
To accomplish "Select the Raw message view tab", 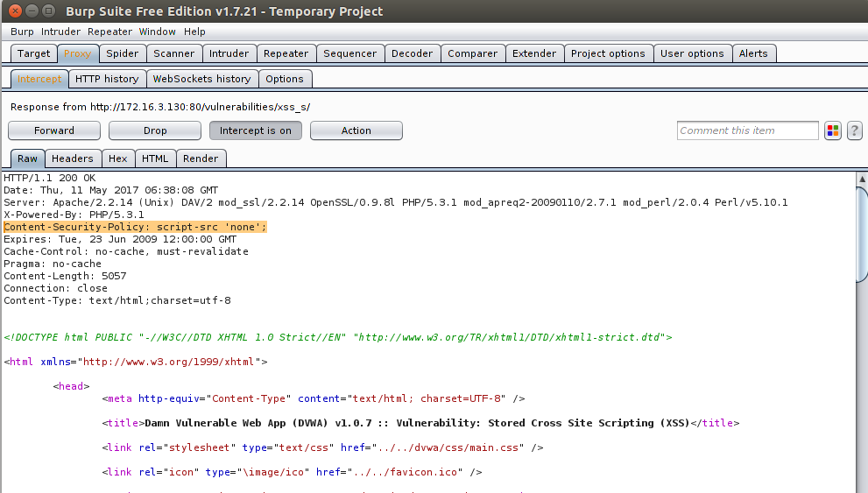I will click(28, 158).
